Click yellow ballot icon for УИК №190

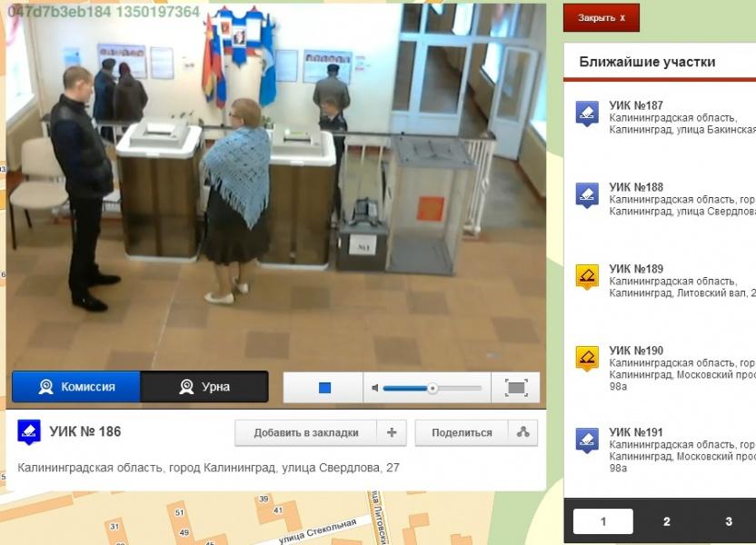pyautogui.click(x=587, y=358)
